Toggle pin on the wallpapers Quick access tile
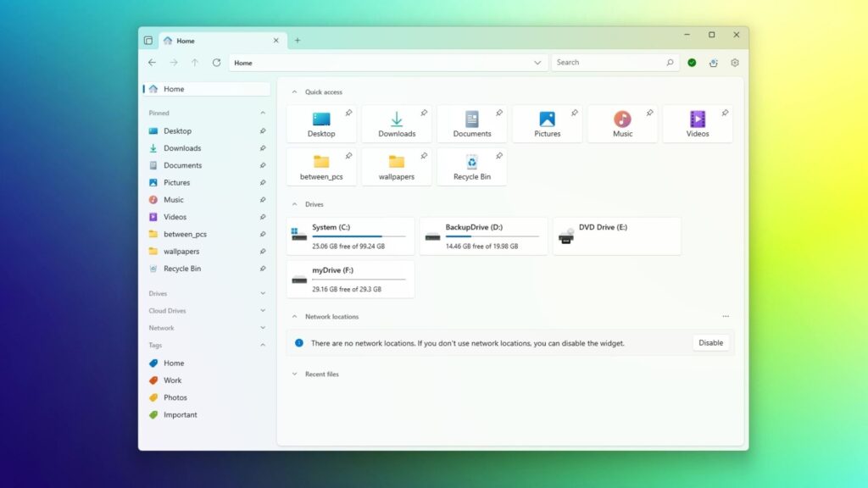 [424, 156]
